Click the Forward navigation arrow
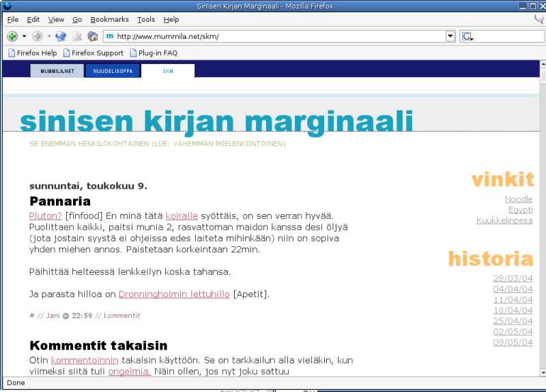The height and width of the screenshot is (392, 546). (x=37, y=36)
